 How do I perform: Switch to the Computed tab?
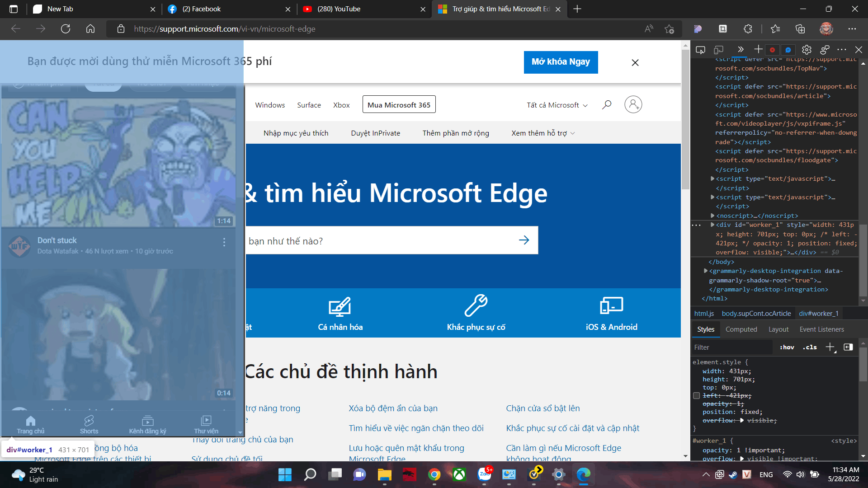click(x=741, y=329)
